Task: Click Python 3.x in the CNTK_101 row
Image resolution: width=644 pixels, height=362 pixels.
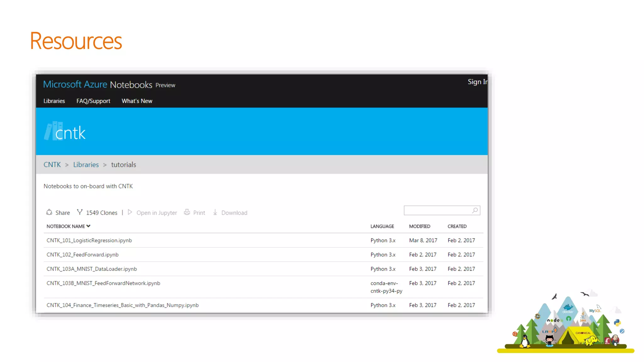Action: coord(383,240)
